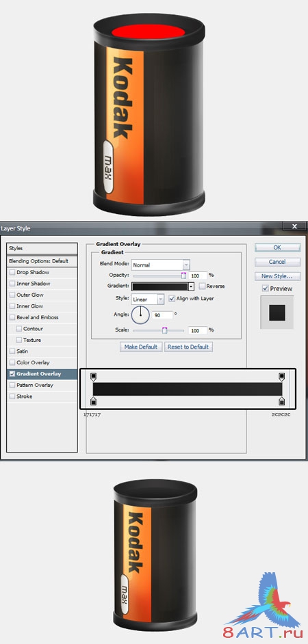Select the right color stop 2c2c2c
Screen dimensions: 308x644
(282, 401)
